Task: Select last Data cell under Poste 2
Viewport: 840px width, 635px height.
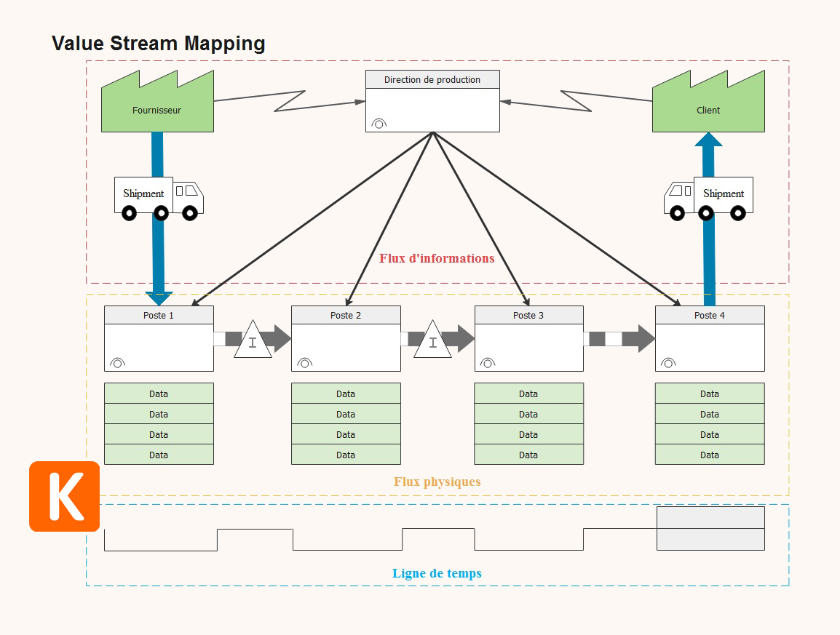Action: pos(346,455)
